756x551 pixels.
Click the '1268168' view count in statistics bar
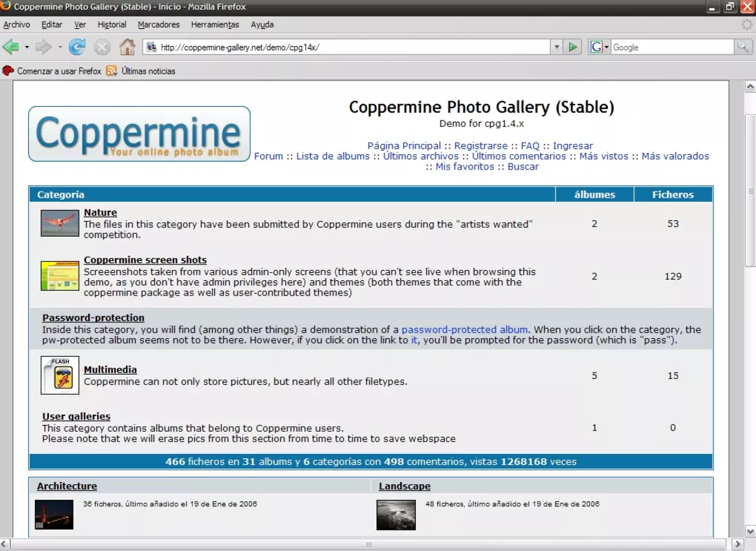[523, 461]
